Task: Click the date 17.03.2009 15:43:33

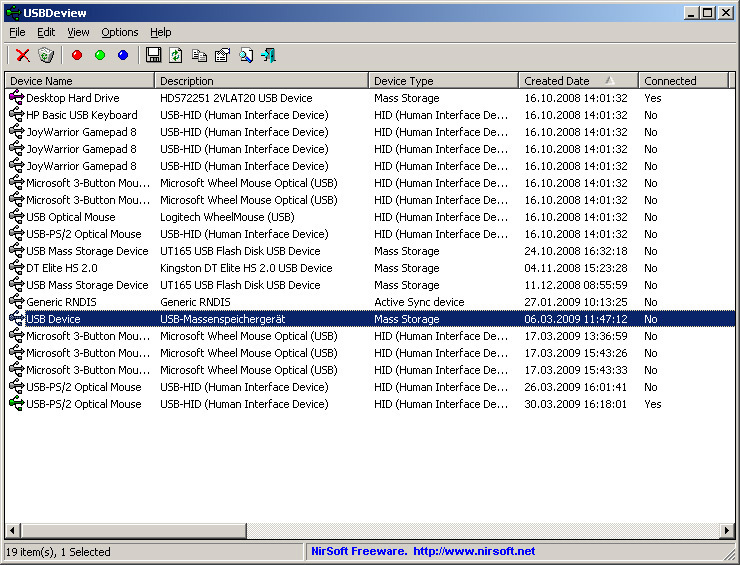Action: point(576,370)
